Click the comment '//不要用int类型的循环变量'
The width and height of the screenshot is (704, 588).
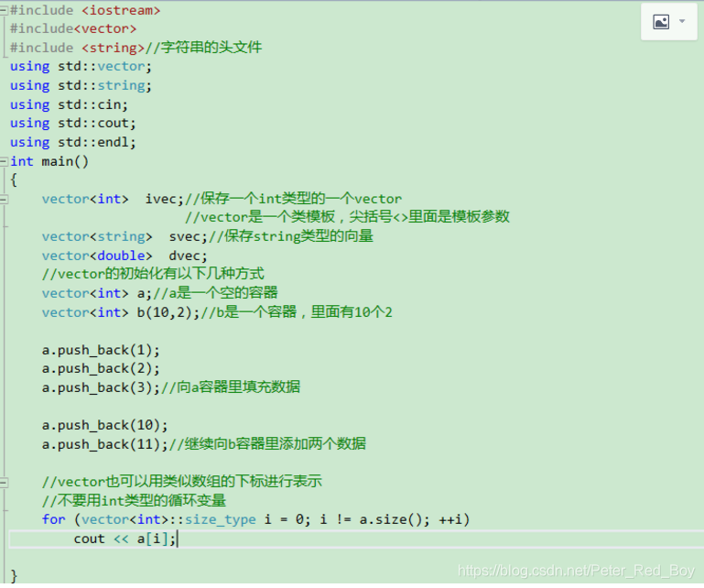[x=134, y=500]
